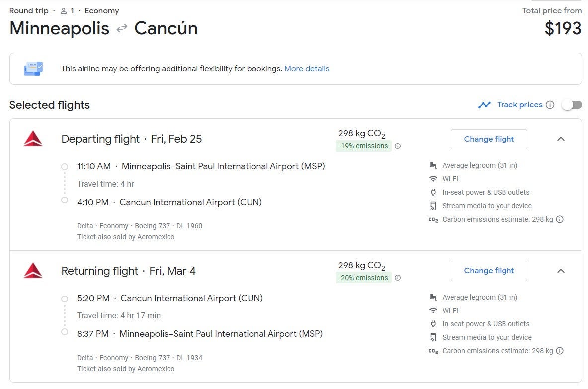
Task: Click the booking flexibility notice icon
Action: (x=33, y=69)
